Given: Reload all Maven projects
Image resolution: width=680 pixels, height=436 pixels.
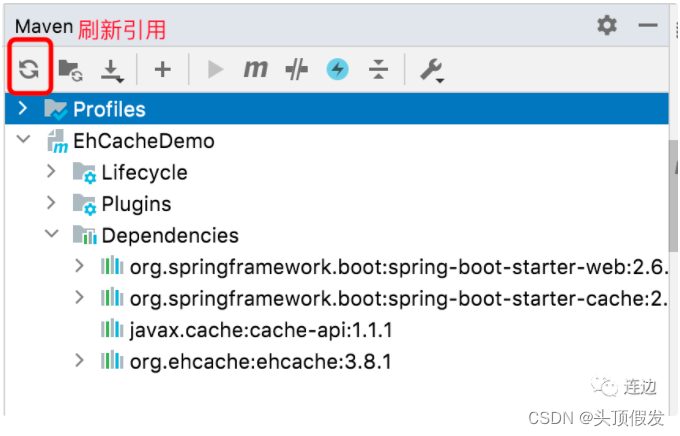Looking at the screenshot, I should (x=29, y=69).
